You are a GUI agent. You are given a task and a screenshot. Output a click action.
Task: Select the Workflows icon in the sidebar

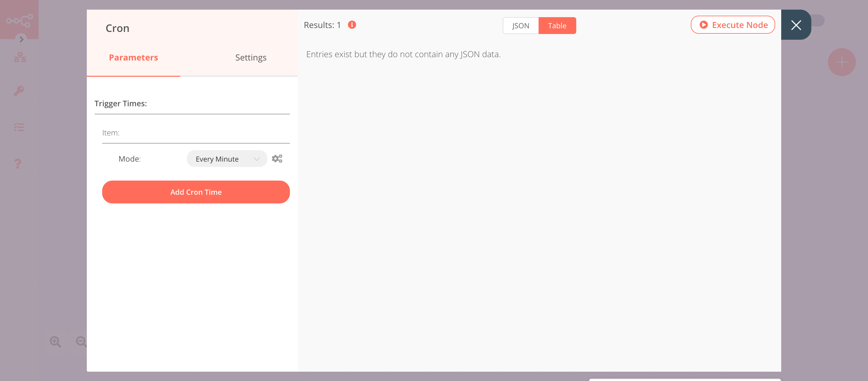[x=19, y=57]
